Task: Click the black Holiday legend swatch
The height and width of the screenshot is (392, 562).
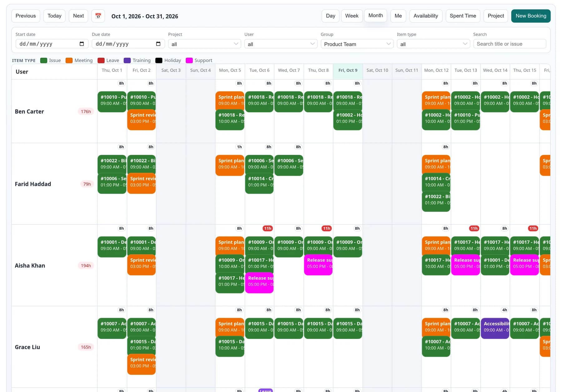Action: pos(159,61)
